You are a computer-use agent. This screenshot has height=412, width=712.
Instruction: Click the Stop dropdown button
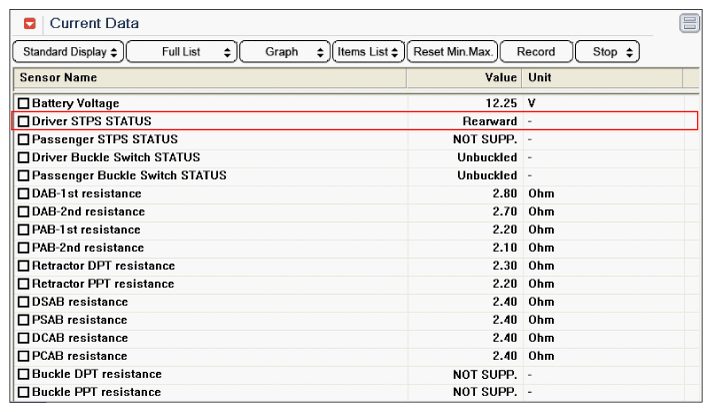pos(610,52)
